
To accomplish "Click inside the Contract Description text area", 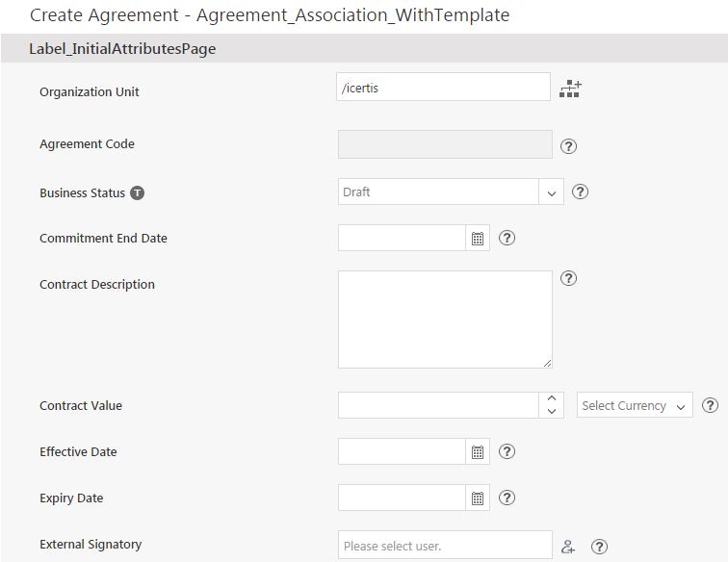I will (x=445, y=319).
